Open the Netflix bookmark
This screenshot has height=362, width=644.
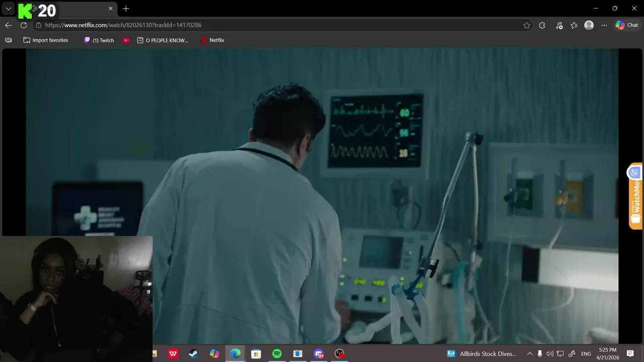pyautogui.click(x=212, y=40)
